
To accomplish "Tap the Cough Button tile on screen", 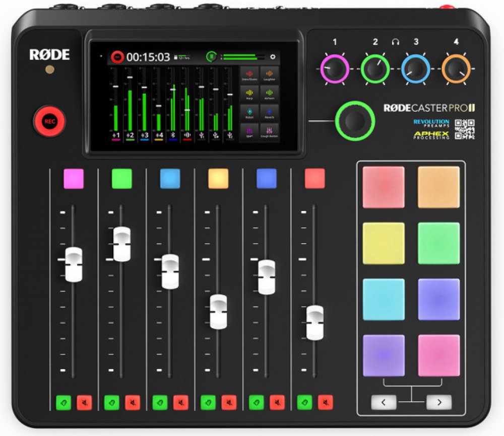I will coord(269,132).
